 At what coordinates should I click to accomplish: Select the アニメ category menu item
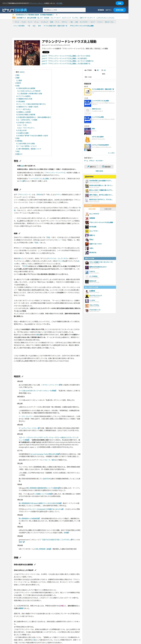point(17,22)
